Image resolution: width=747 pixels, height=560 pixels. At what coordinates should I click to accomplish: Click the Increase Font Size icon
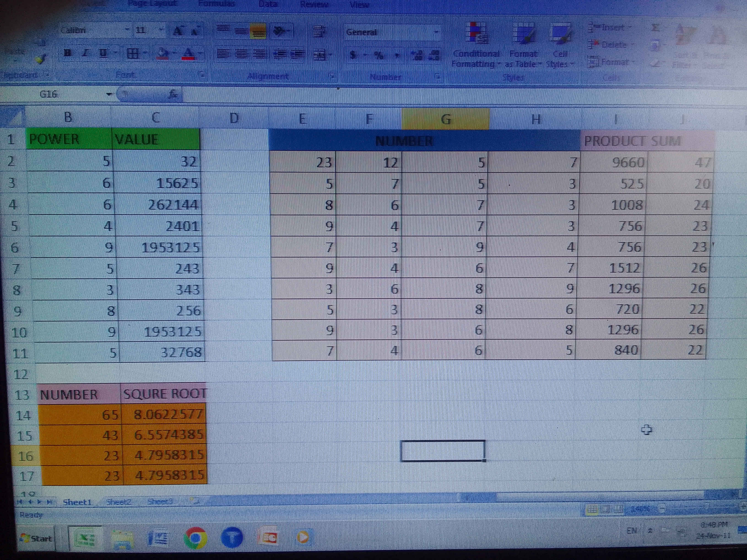point(178,32)
